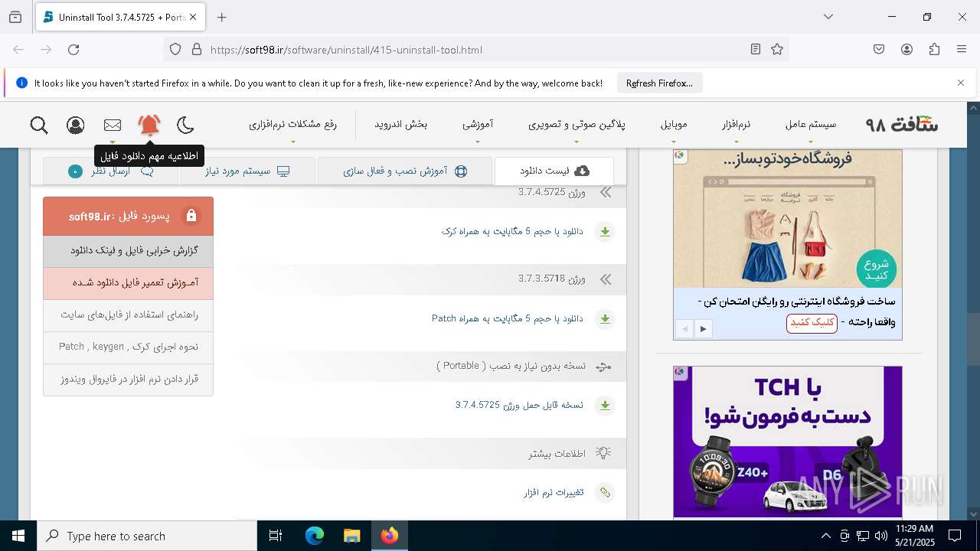The image size is (980, 551).
Task: Open File Explorer from taskbar
Action: pos(351,536)
